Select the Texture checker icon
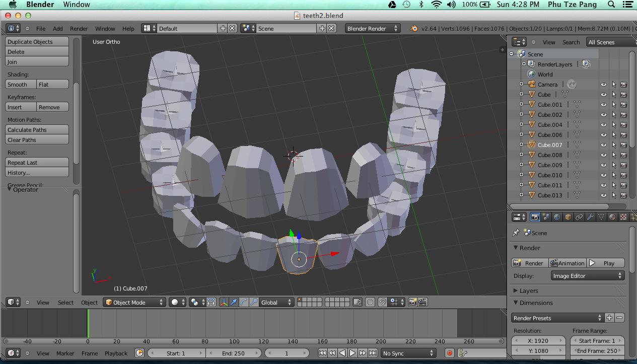The height and width of the screenshot is (364, 637). (x=624, y=216)
